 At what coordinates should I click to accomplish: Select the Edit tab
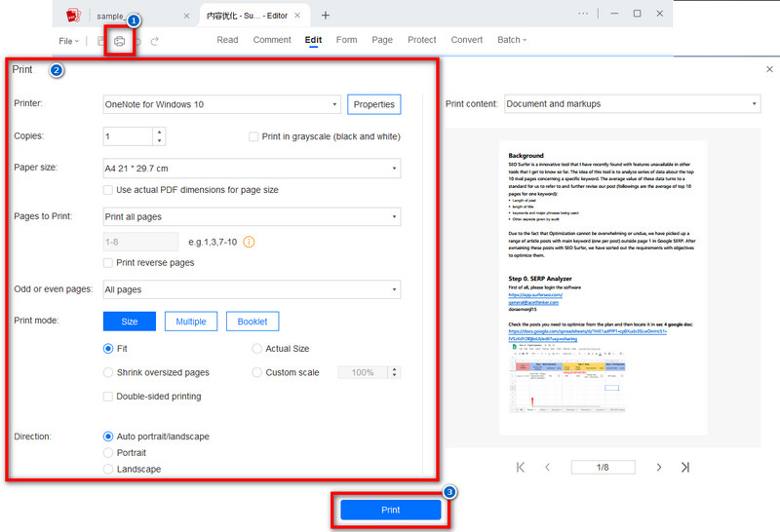coord(313,40)
